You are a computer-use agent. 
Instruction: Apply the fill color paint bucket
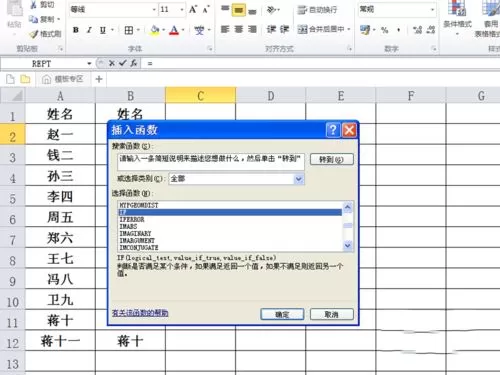point(155,30)
